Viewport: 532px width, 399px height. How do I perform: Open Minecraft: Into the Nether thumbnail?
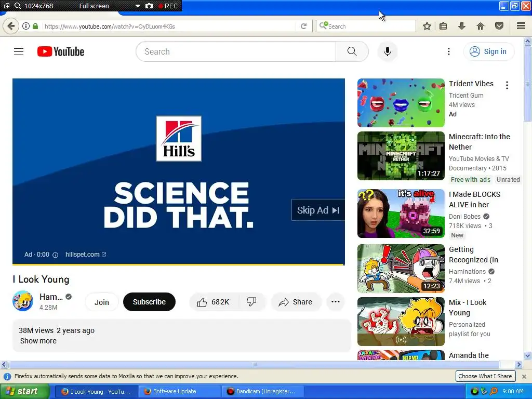[x=401, y=156]
